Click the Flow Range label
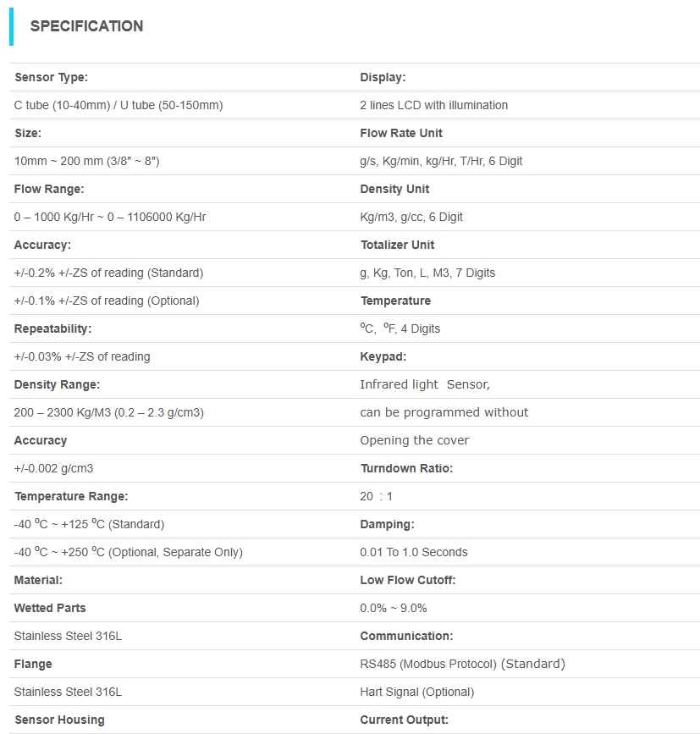700x734 pixels. 49,189
